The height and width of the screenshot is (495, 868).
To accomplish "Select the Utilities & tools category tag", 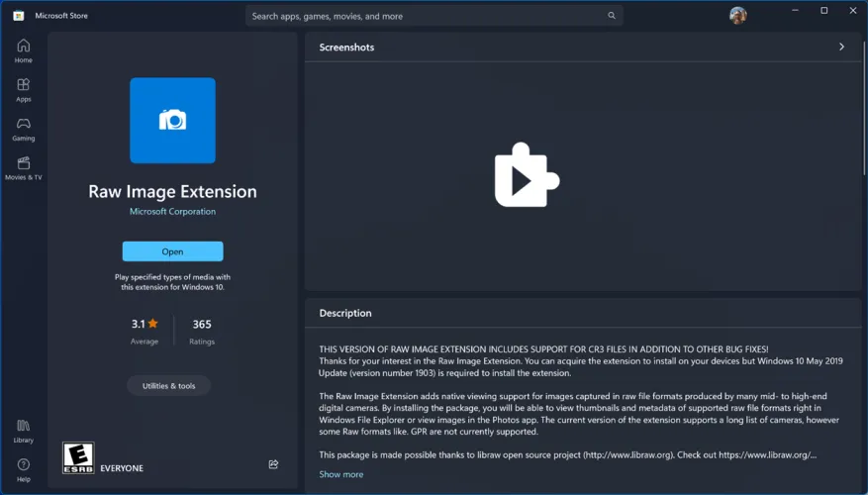I will tap(168, 385).
